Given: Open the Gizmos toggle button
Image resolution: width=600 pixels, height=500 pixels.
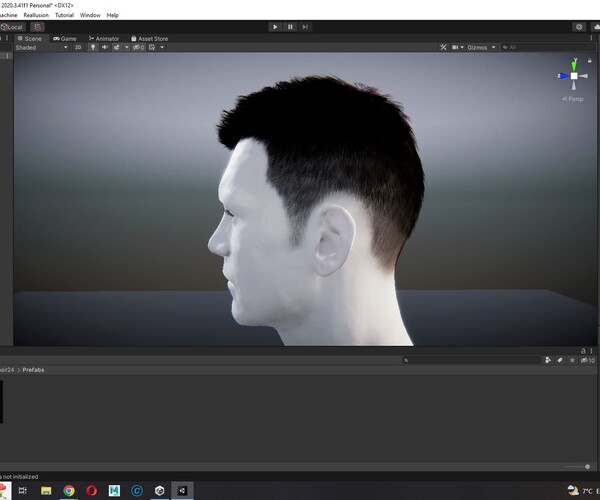Looking at the screenshot, I should [477, 47].
